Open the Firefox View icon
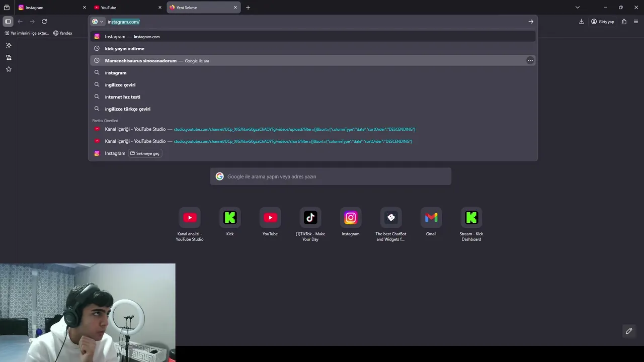Image resolution: width=644 pixels, height=362 pixels. [x=7, y=8]
